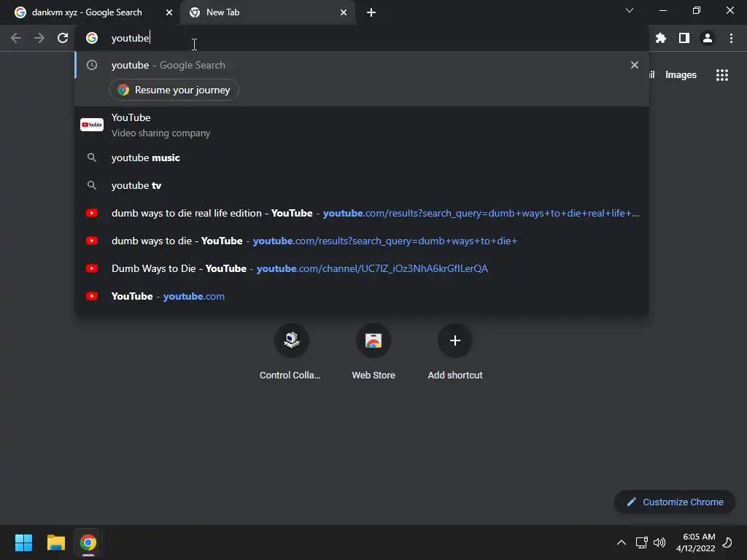Viewport: 747px width, 560px height.
Task: Click YouTube favicon beside youtube.com entry
Action: 92,296
